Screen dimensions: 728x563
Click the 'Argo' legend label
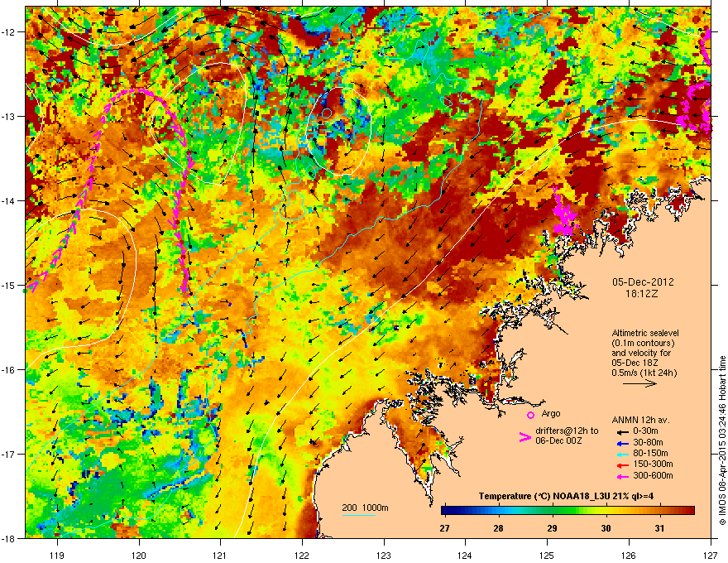(551, 413)
